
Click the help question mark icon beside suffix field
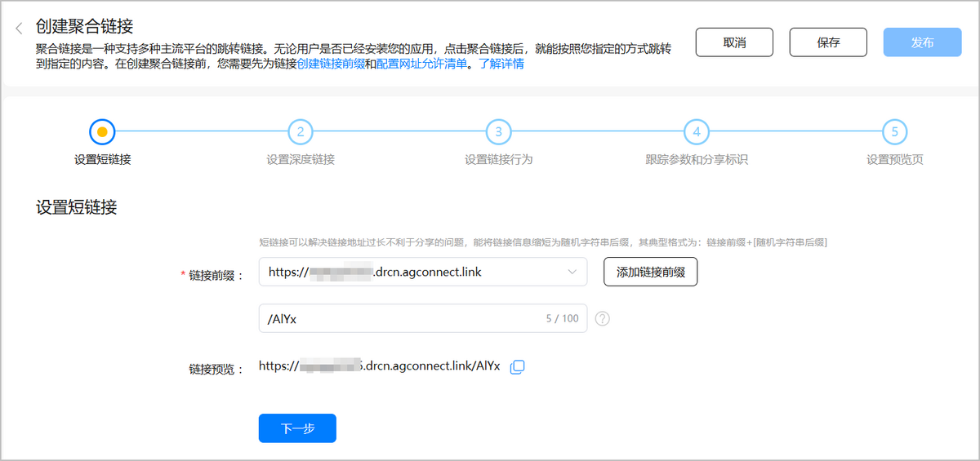603,319
